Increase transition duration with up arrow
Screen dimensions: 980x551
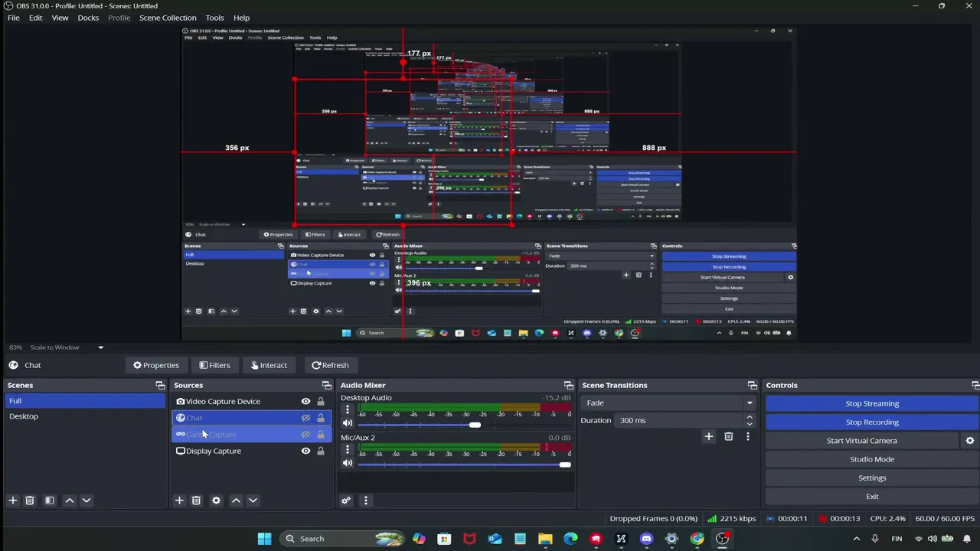point(750,417)
